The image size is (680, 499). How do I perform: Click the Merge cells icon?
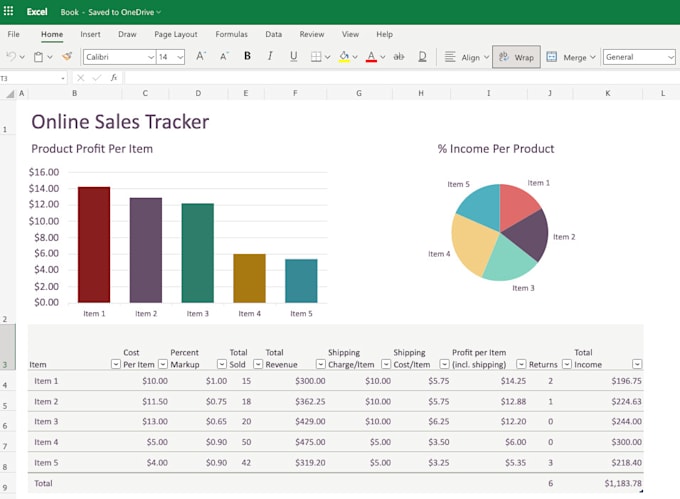coord(551,57)
